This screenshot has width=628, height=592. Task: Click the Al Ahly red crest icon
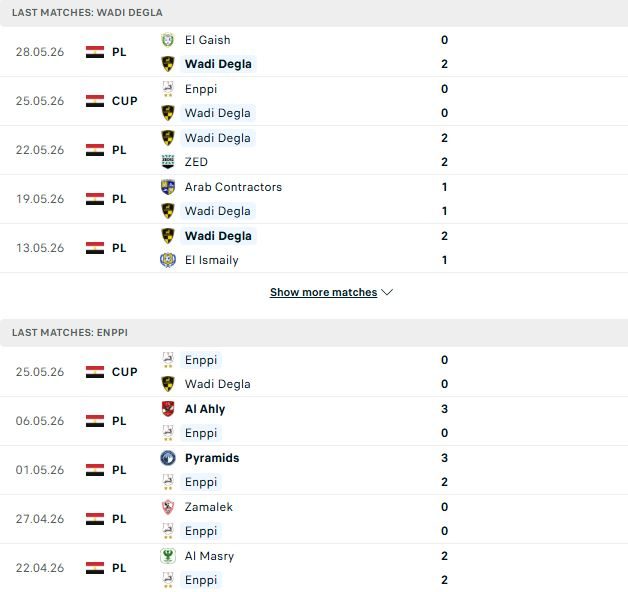168,409
